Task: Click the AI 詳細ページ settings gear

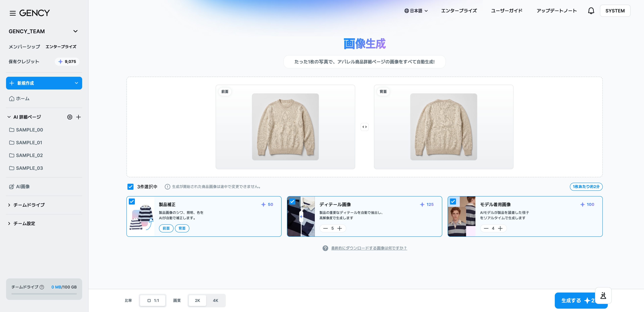Action: pyautogui.click(x=70, y=117)
